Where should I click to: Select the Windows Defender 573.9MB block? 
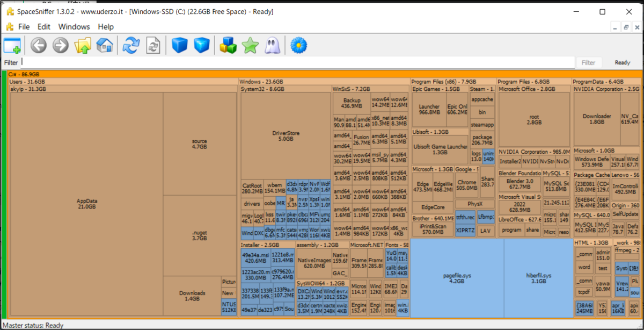pos(592,162)
